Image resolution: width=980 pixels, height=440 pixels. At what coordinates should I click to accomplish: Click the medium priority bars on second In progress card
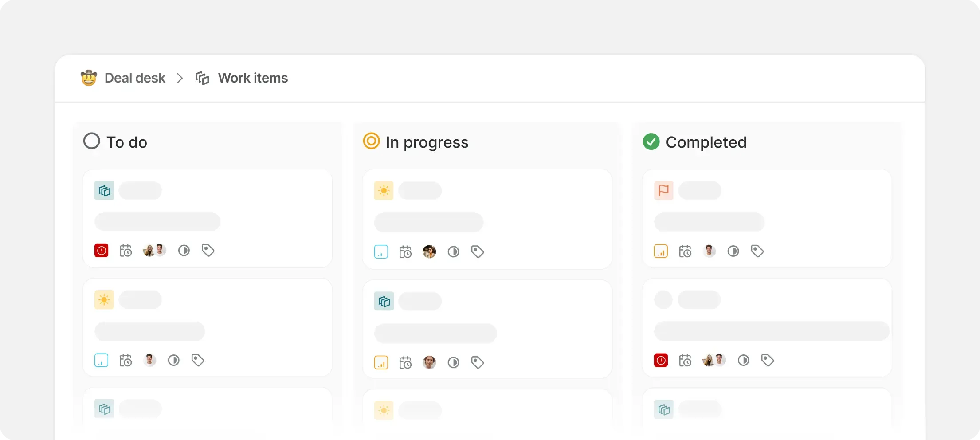click(x=381, y=363)
